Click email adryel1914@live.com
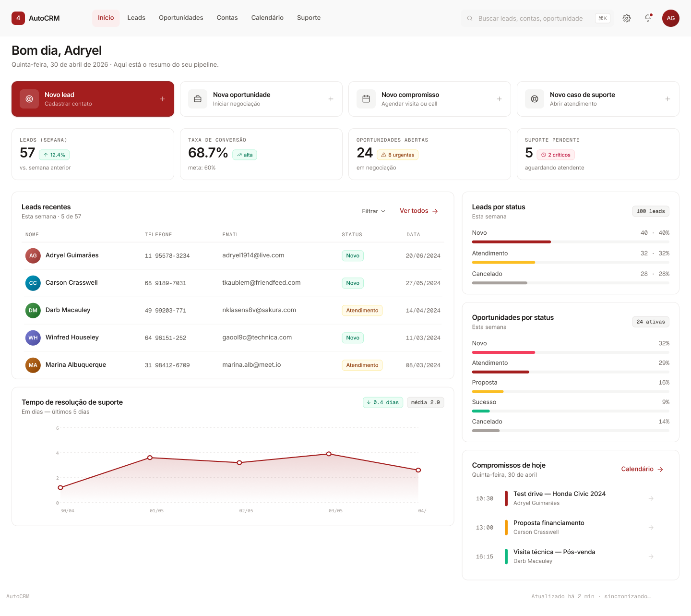 tap(253, 255)
